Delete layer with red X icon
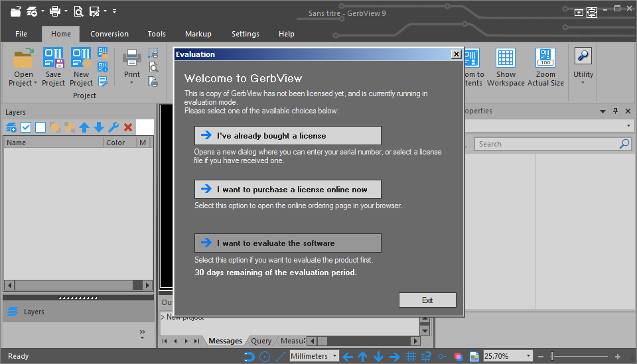 point(128,127)
